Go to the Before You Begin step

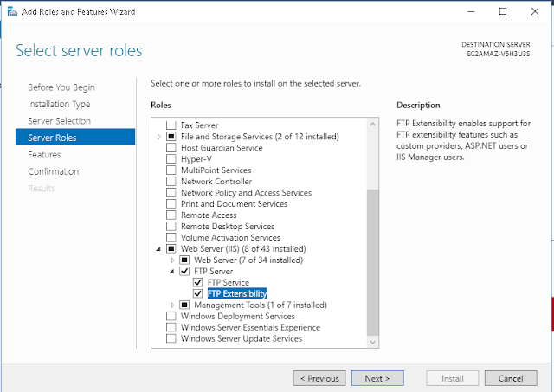pyautogui.click(x=61, y=87)
